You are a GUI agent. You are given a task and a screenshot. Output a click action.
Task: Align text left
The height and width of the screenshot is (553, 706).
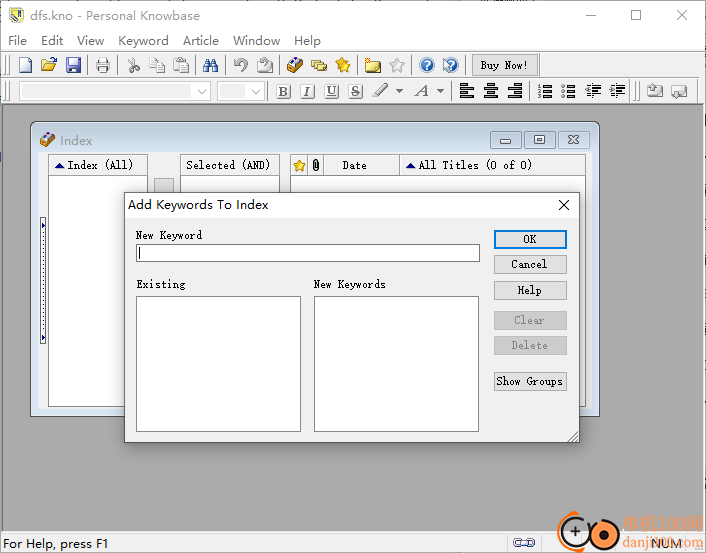[x=466, y=91]
